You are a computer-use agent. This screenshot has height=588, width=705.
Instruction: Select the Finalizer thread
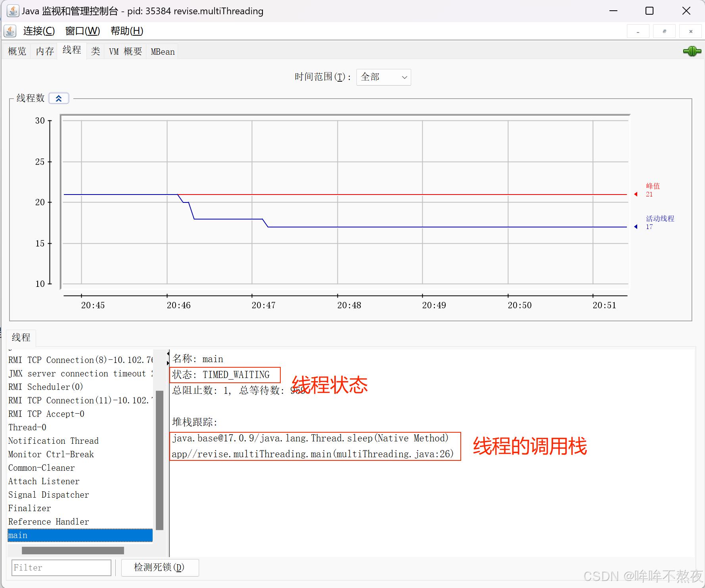[80, 508]
